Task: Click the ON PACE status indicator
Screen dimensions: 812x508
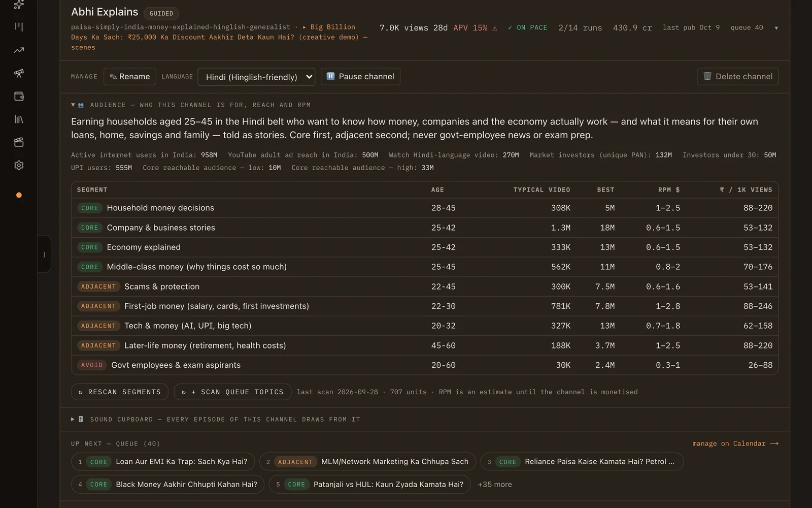Action: pos(527,28)
